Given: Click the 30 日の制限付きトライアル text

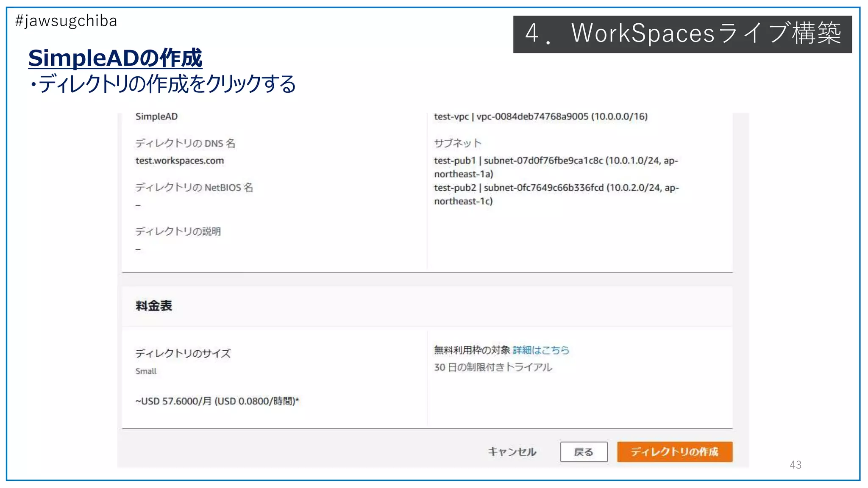Looking at the screenshot, I should [x=493, y=367].
